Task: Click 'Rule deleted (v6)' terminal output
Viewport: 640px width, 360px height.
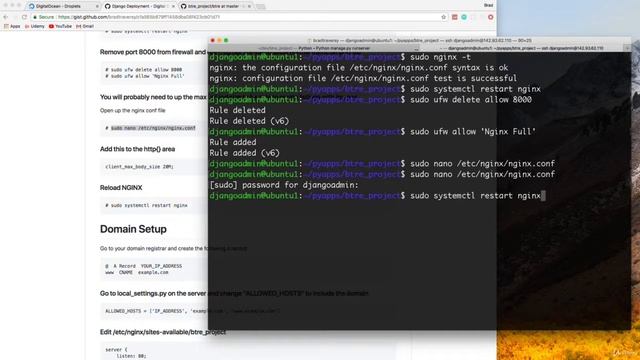Action: pyautogui.click(x=249, y=121)
